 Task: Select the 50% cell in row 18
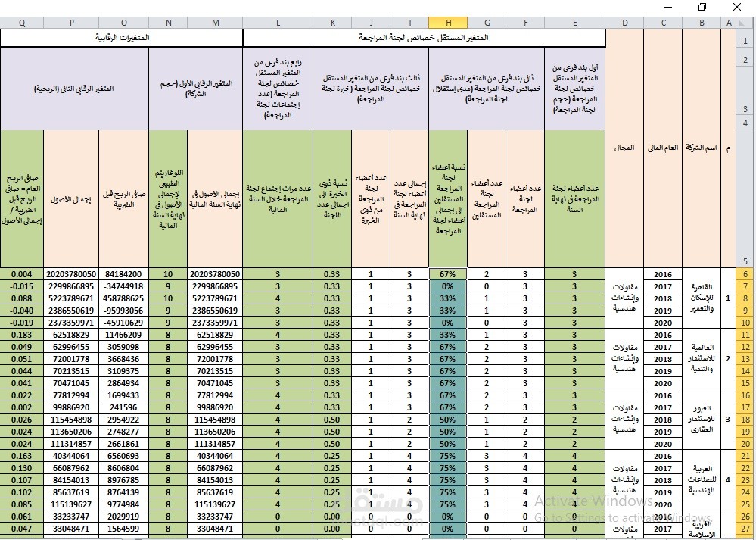[448, 420]
